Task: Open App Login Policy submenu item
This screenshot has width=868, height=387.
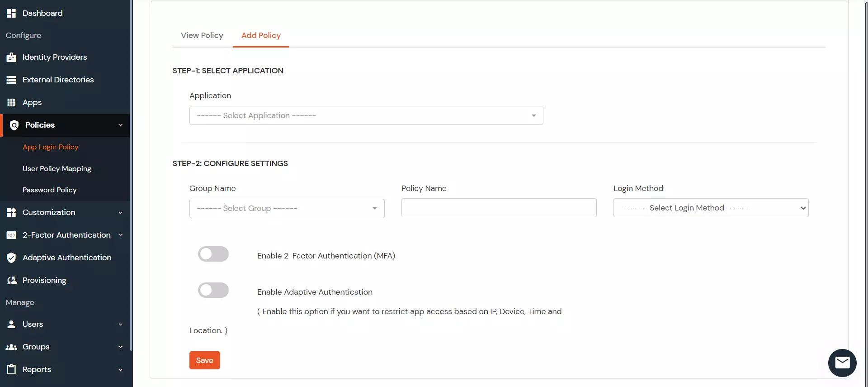Action: (51, 147)
